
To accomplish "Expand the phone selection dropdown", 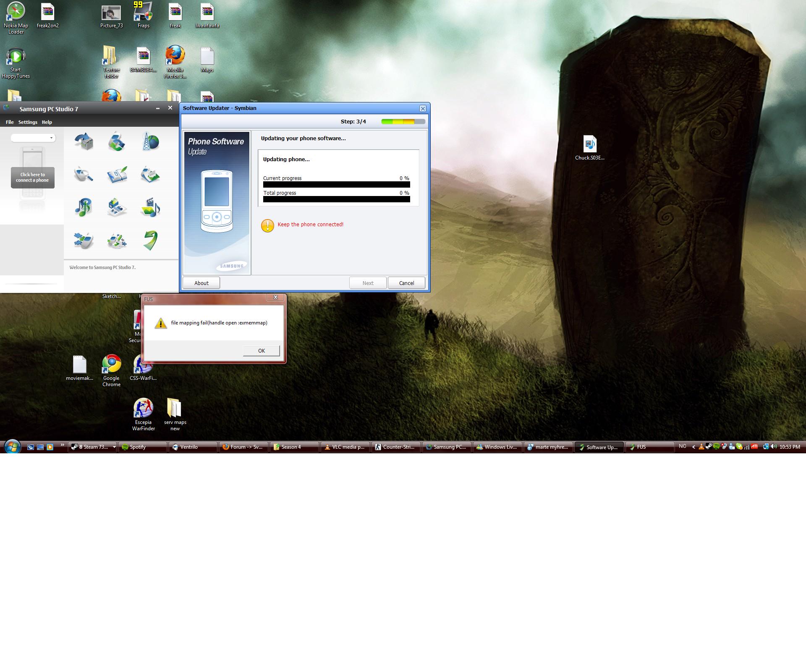I will pos(51,138).
